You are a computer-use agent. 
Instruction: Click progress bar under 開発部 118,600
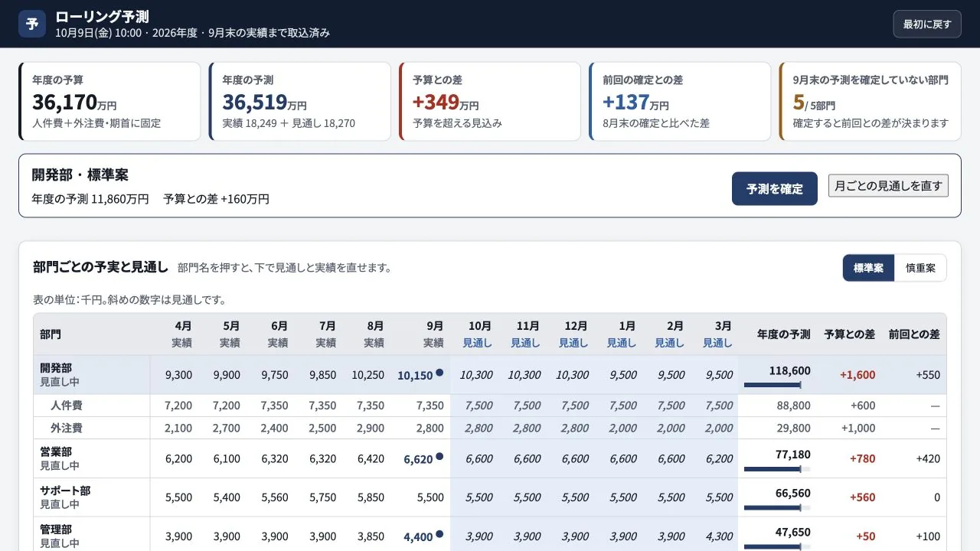point(777,385)
